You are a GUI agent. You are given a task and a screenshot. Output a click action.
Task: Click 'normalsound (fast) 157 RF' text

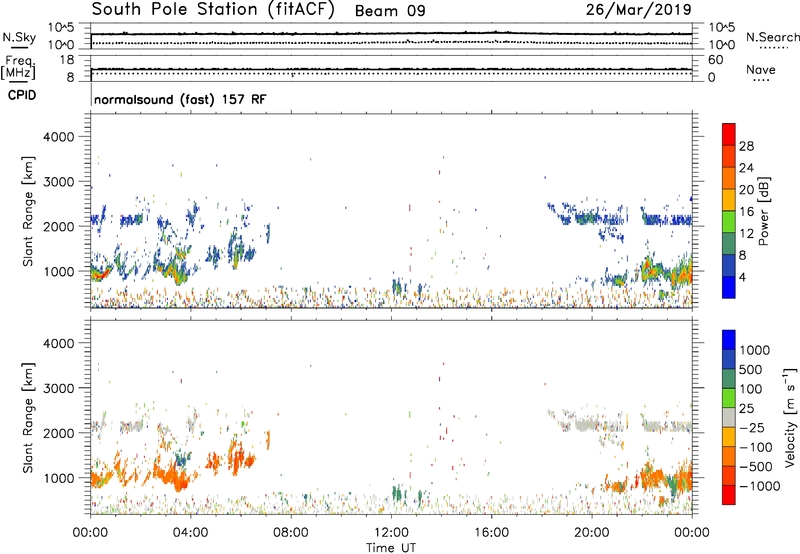pyautogui.click(x=180, y=99)
